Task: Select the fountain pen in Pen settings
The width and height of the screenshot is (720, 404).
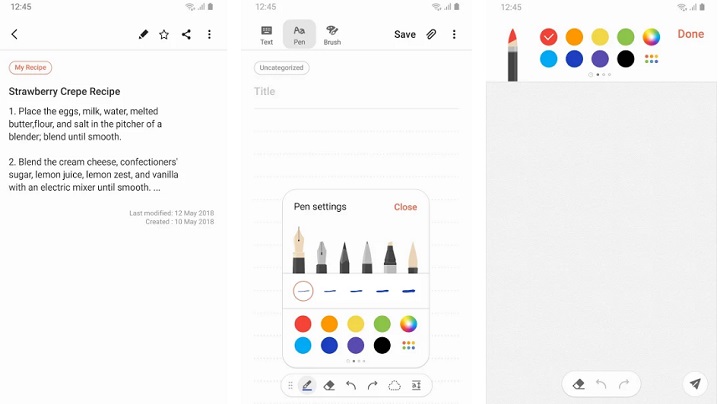Action: click(298, 250)
